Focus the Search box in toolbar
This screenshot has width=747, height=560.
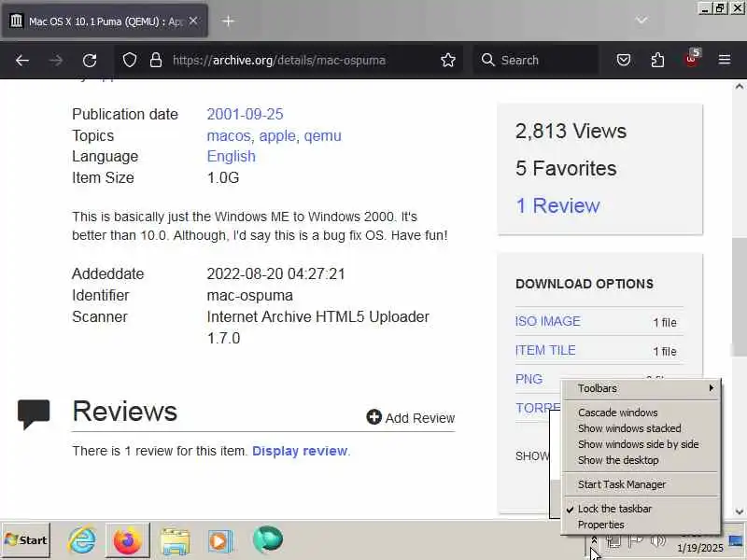[x=535, y=61]
